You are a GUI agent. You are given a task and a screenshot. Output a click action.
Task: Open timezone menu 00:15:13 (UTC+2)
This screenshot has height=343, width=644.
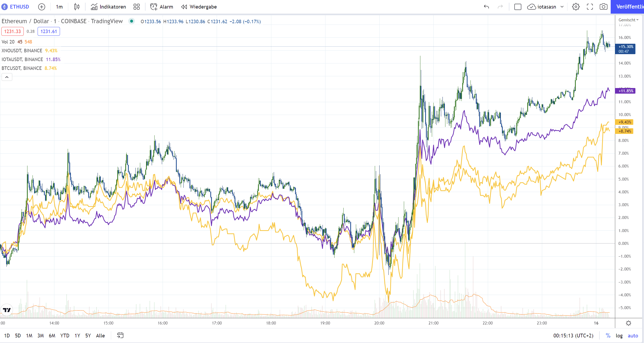(x=573, y=336)
